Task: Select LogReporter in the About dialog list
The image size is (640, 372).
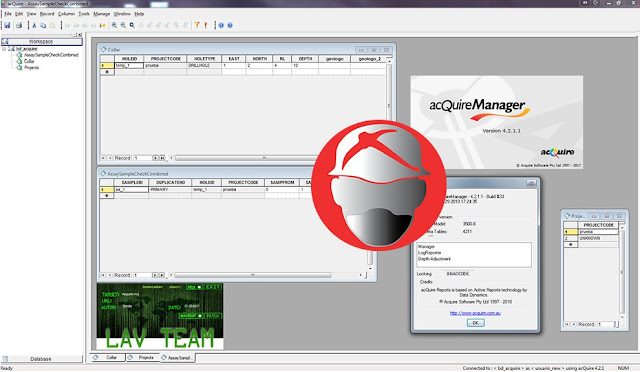Action: click(x=429, y=253)
